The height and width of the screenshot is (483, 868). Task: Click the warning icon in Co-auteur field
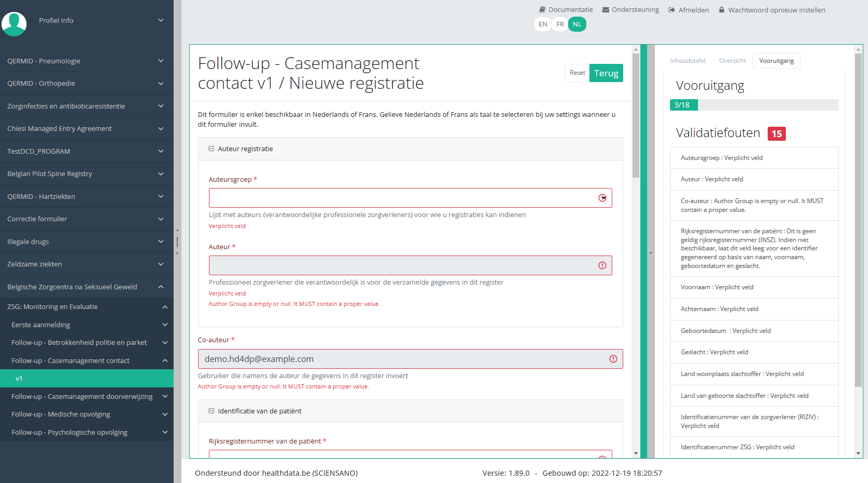613,359
